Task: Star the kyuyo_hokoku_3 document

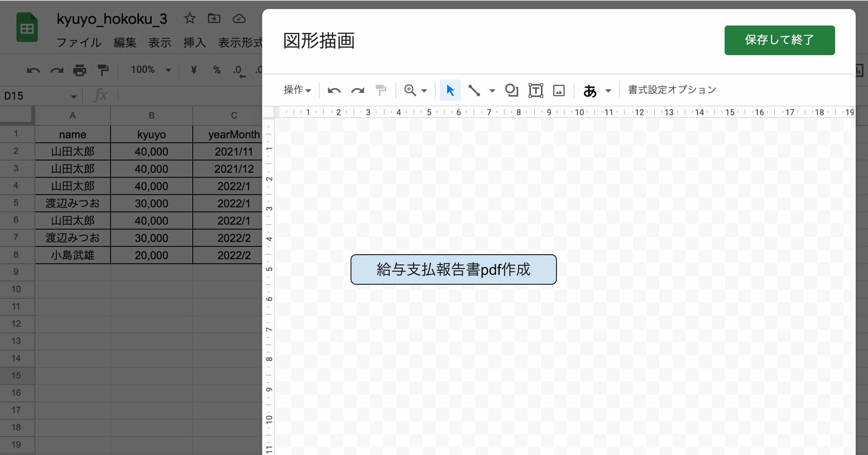Action: (189, 19)
